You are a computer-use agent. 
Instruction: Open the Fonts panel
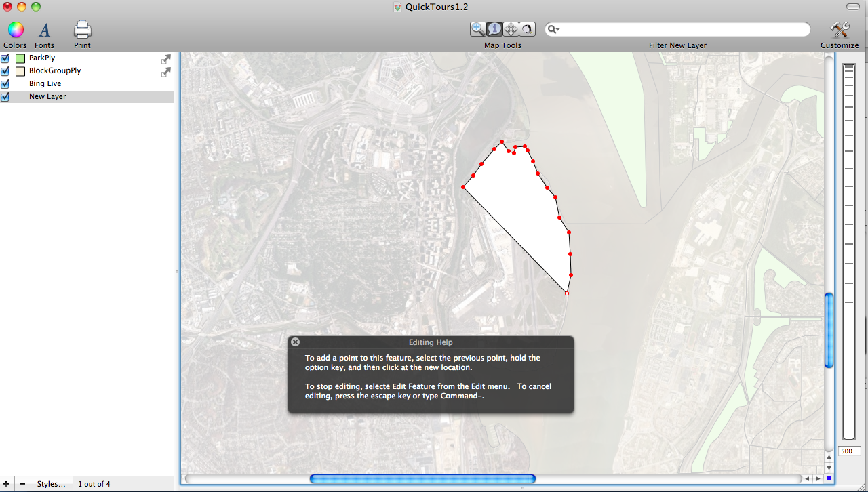[44, 30]
